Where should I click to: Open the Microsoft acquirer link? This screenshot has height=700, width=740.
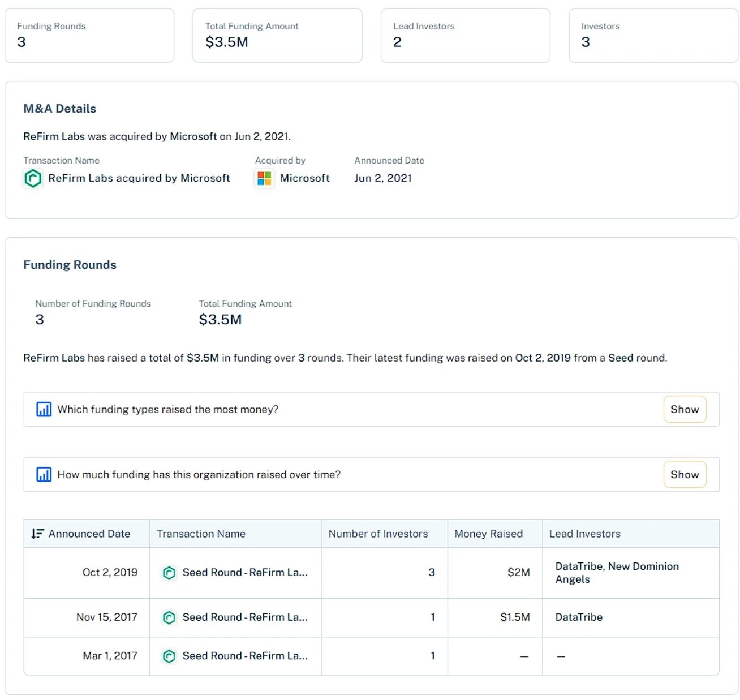click(x=304, y=178)
